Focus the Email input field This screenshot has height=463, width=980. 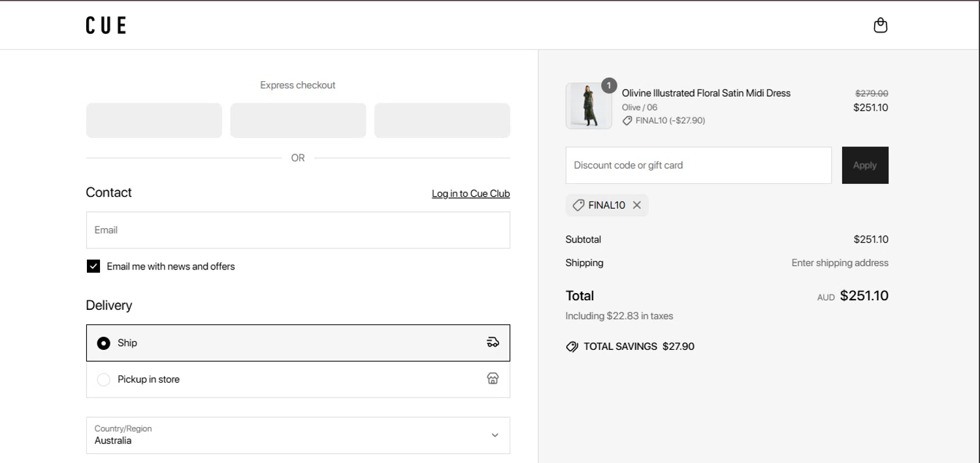(x=298, y=230)
